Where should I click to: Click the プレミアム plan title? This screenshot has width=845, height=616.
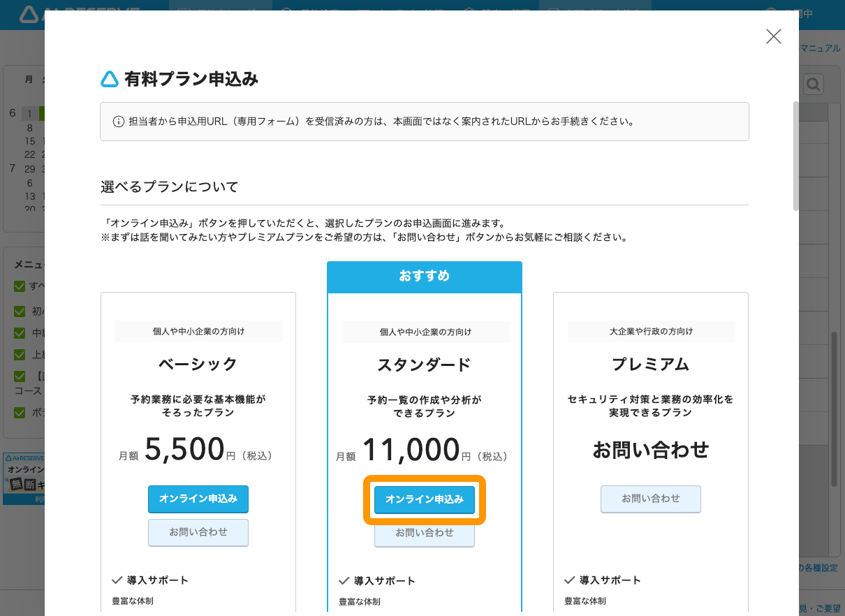[x=651, y=365]
